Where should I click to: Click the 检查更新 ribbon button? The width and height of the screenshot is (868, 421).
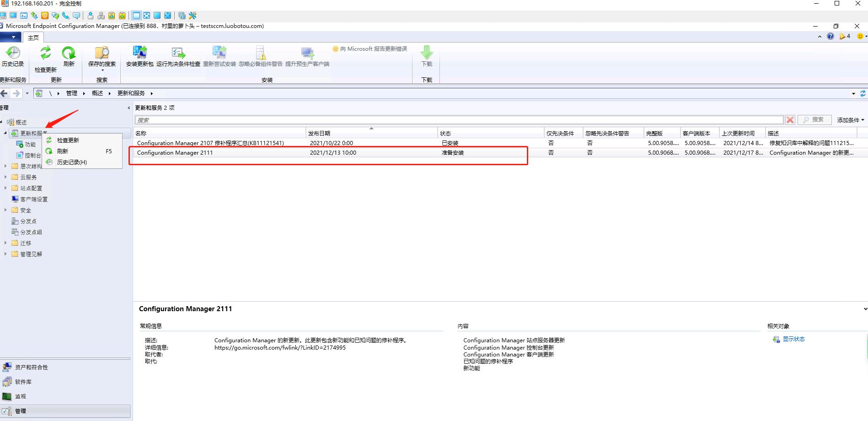46,59
